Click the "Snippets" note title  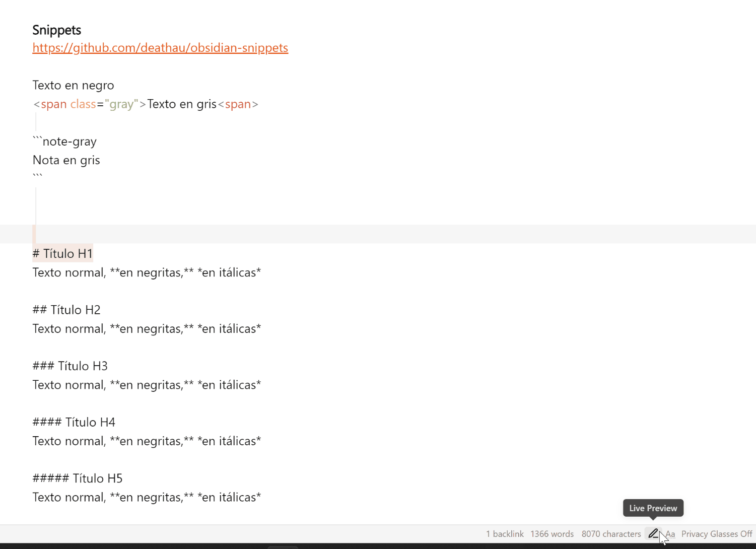[x=56, y=30]
